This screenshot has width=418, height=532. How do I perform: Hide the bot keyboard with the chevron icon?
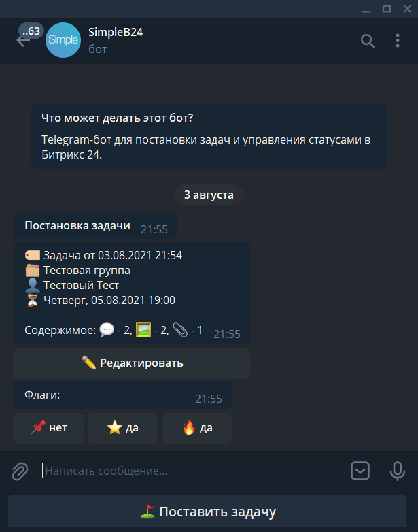360,471
